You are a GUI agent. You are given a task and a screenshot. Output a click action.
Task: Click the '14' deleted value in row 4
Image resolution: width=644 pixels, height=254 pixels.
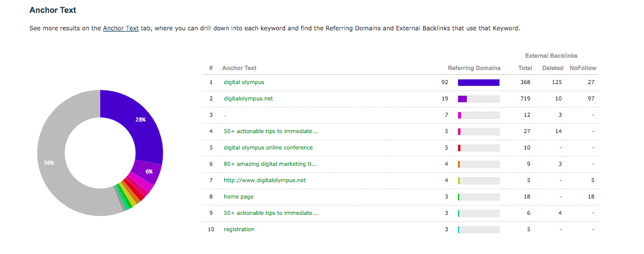pyautogui.click(x=558, y=131)
